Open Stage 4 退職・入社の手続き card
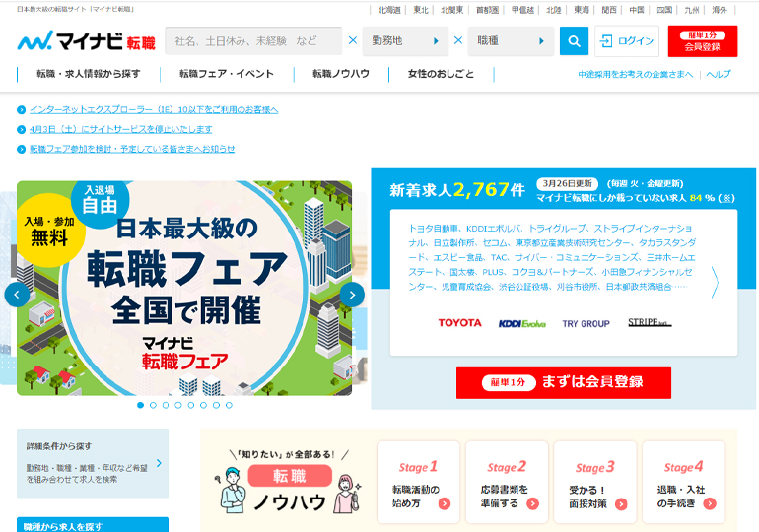Image resolution: width=759 pixels, height=532 pixels. [683, 482]
